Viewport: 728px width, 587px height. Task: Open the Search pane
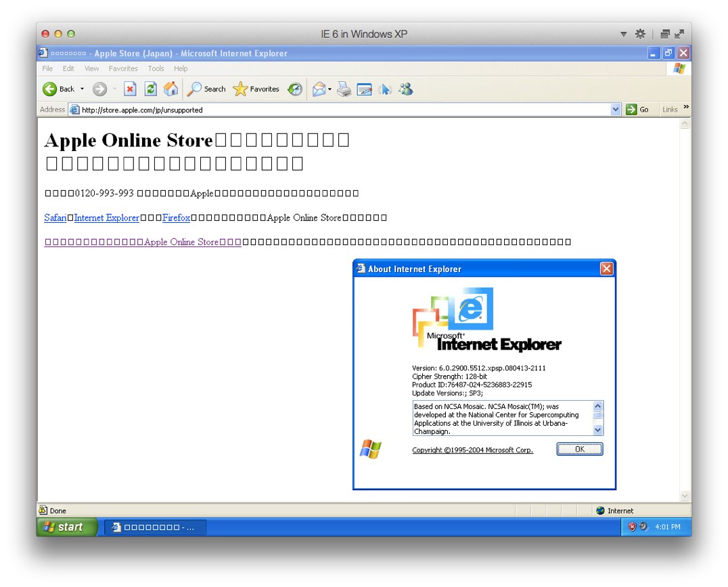tap(206, 89)
